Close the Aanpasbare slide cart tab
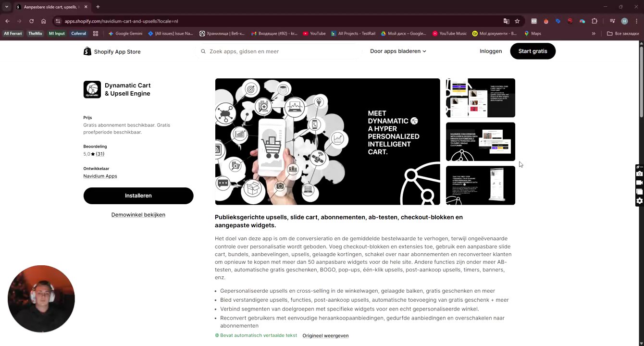This screenshot has width=644, height=346. pos(86,7)
